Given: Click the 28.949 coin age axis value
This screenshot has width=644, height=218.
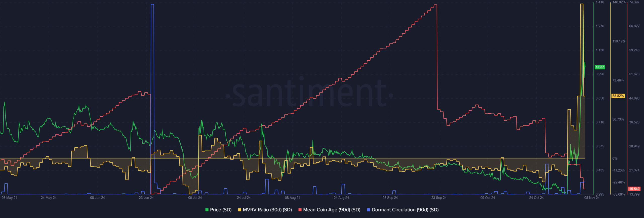Looking at the screenshot, I should 634,146.
